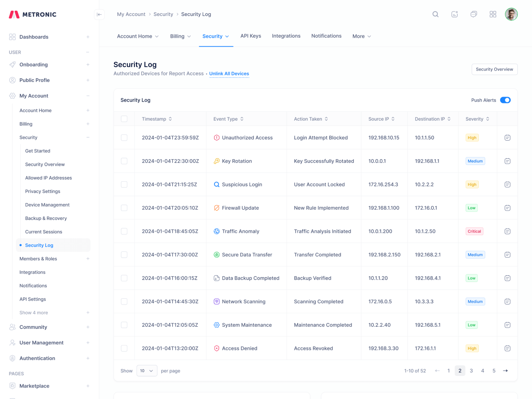Disable the Push Alerts switch
This screenshot has width=532, height=399.
(505, 100)
